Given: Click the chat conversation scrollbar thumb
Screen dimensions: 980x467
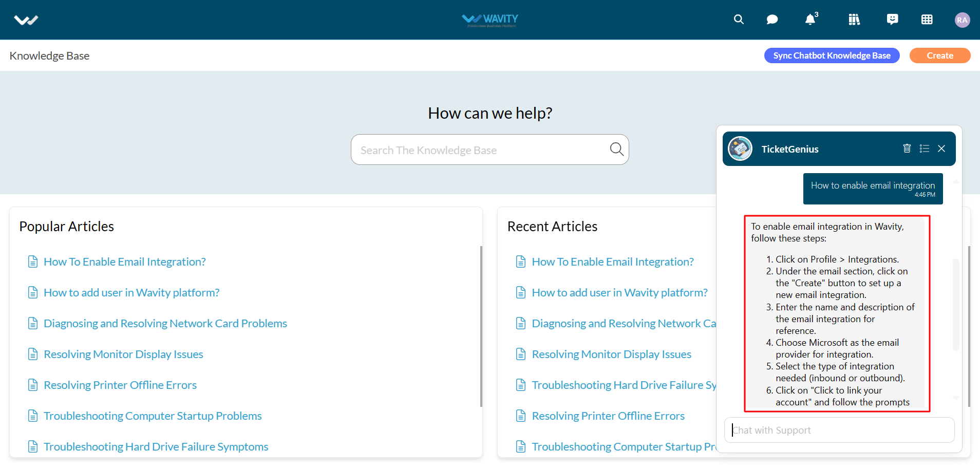Looking at the screenshot, I should pos(956,304).
